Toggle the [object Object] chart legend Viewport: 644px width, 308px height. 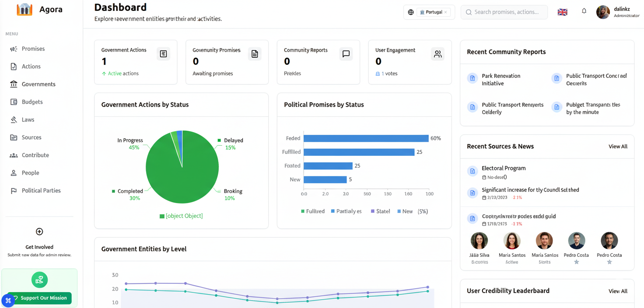coord(181,216)
